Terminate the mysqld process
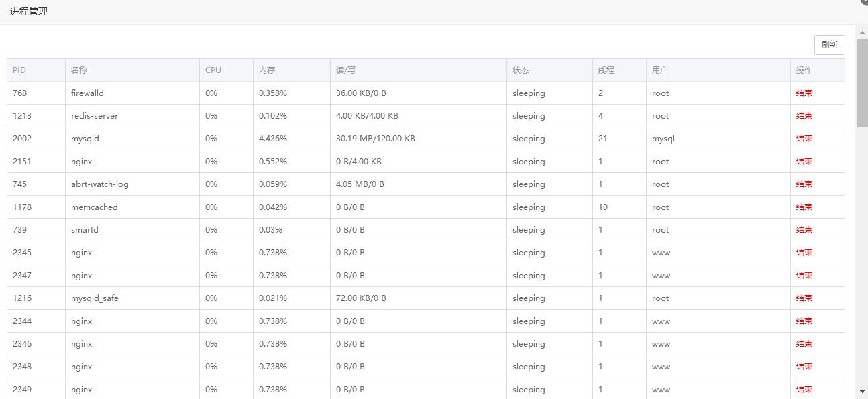Viewport: 868px width, 399px height. [x=804, y=139]
